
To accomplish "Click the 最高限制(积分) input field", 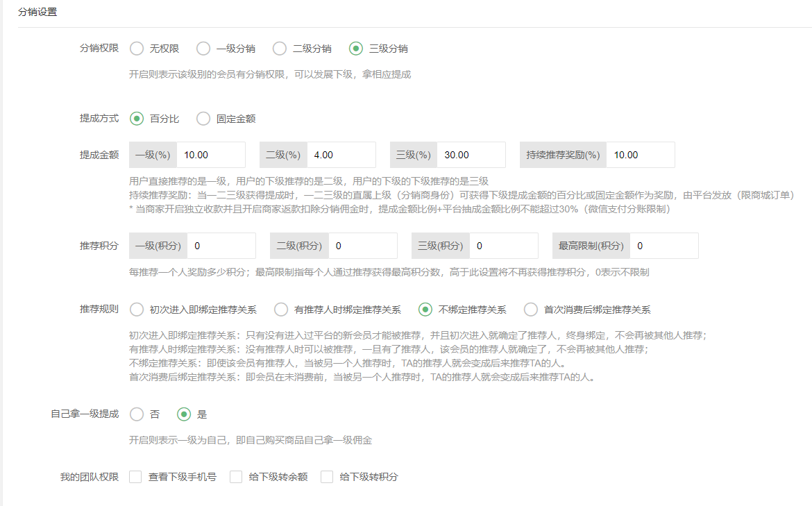I will (663, 246).
